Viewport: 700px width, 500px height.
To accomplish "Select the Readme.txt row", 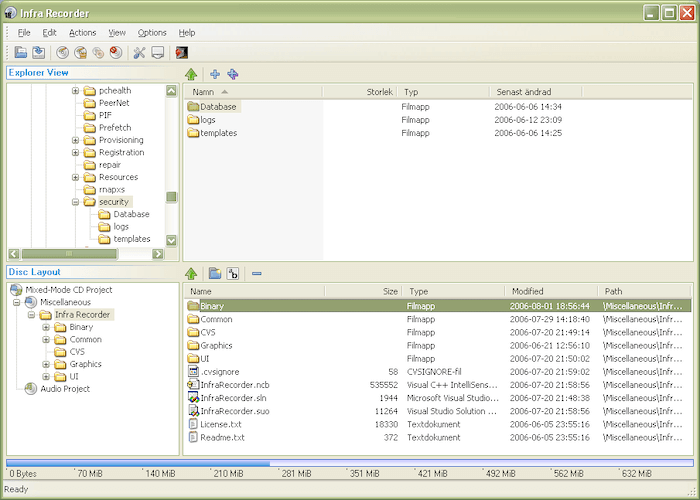I will click(438, 438).
